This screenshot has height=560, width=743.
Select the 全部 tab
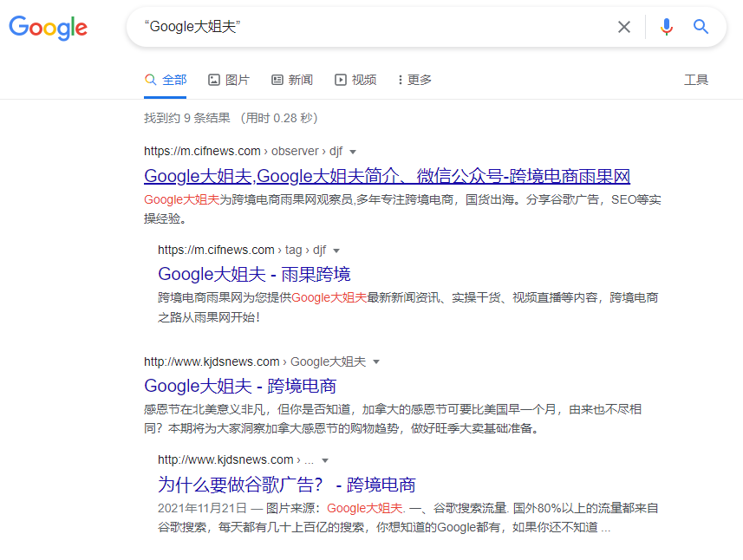pos(166,80)
